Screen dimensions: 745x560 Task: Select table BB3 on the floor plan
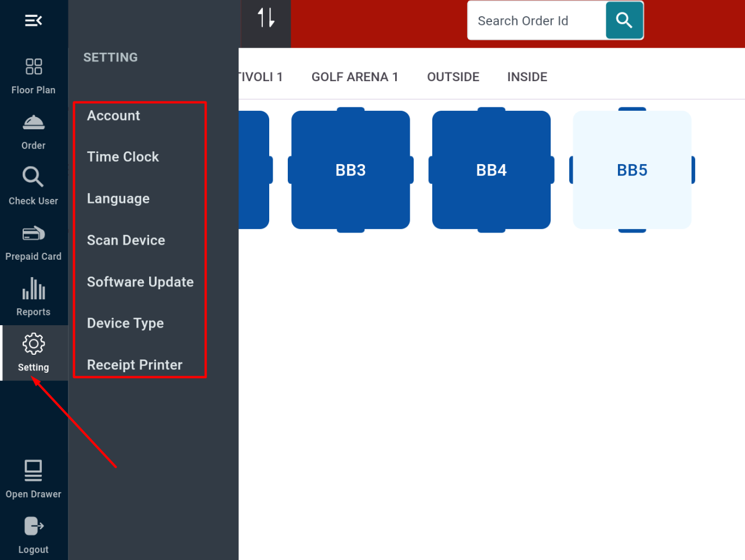(350, 170)
